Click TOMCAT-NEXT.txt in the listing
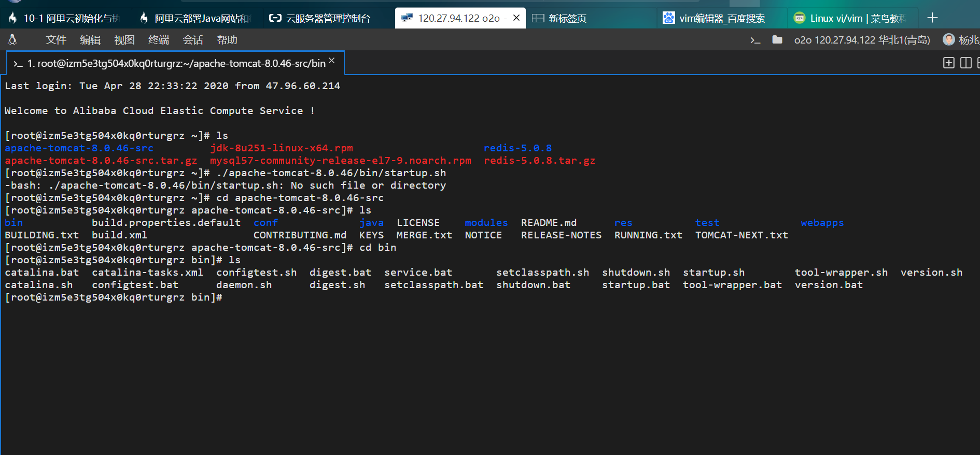Screen dimensions: 980x455 [741, 235]
